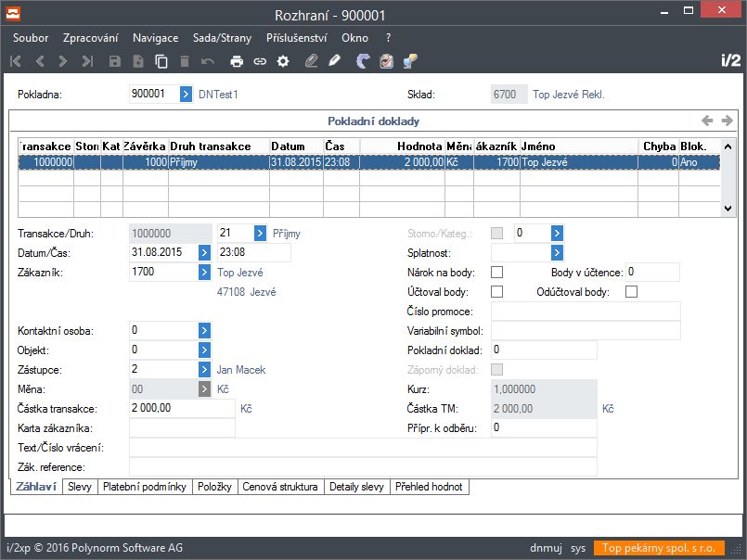Viewport: 747px width, 560px height.
Task: Open date picker arrow for Datum 31.08.2015
Action: 204,252
